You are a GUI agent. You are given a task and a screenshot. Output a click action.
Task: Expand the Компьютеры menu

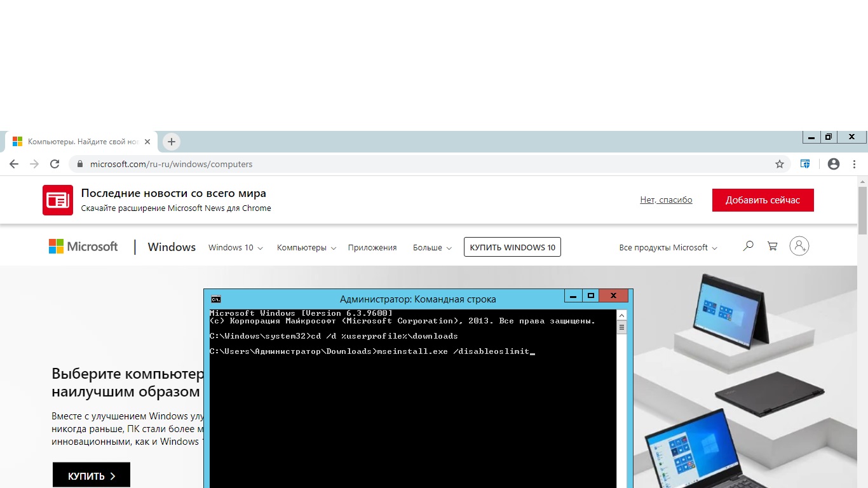(x=306, y=248)
